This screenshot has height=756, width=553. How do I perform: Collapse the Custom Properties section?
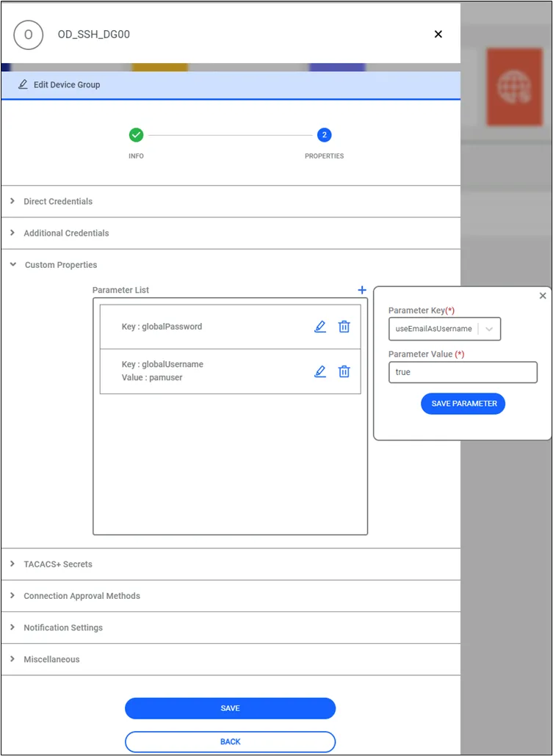(231, 265)
